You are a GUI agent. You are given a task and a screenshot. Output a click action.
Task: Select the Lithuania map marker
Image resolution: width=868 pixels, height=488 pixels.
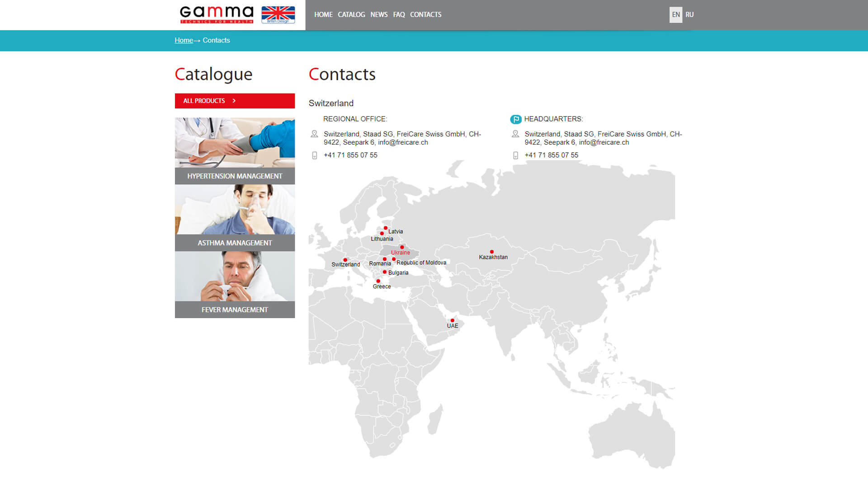click(382, 234)
